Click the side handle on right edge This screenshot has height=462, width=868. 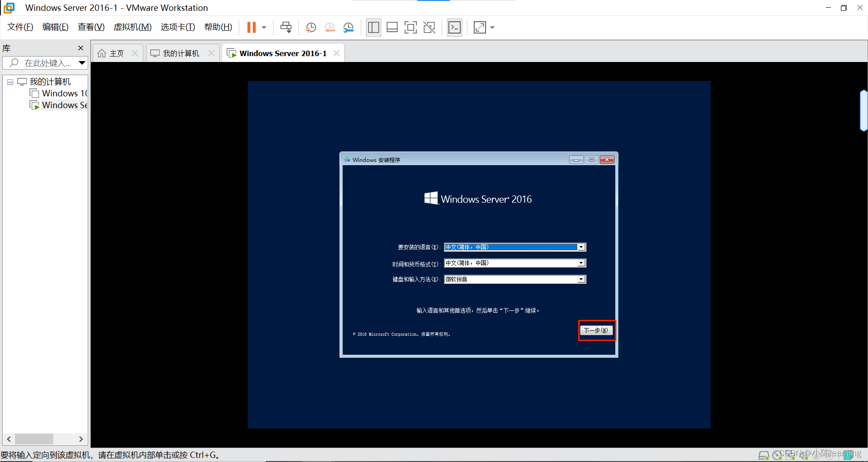click(863, 111)
